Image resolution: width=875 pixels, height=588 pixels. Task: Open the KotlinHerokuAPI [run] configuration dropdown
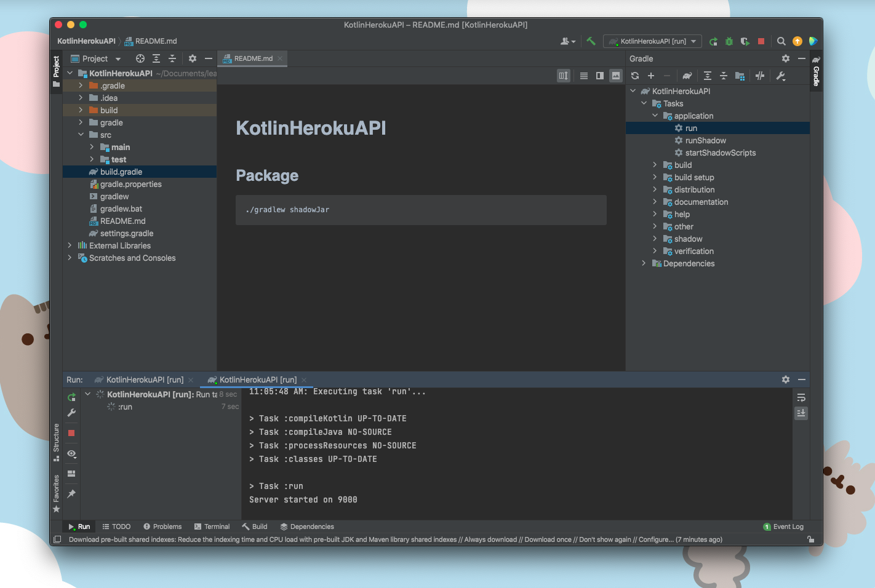tap(652, 41)
